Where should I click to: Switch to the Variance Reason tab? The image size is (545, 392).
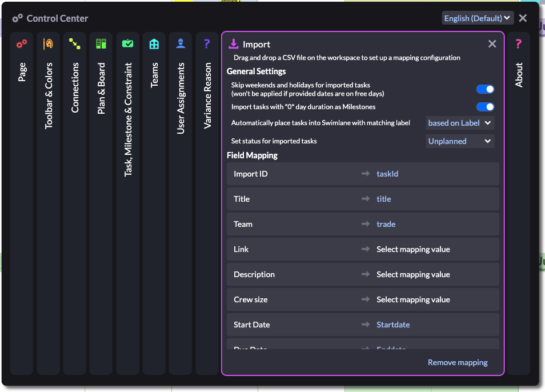pyautogui.click(x=207, y=203)
